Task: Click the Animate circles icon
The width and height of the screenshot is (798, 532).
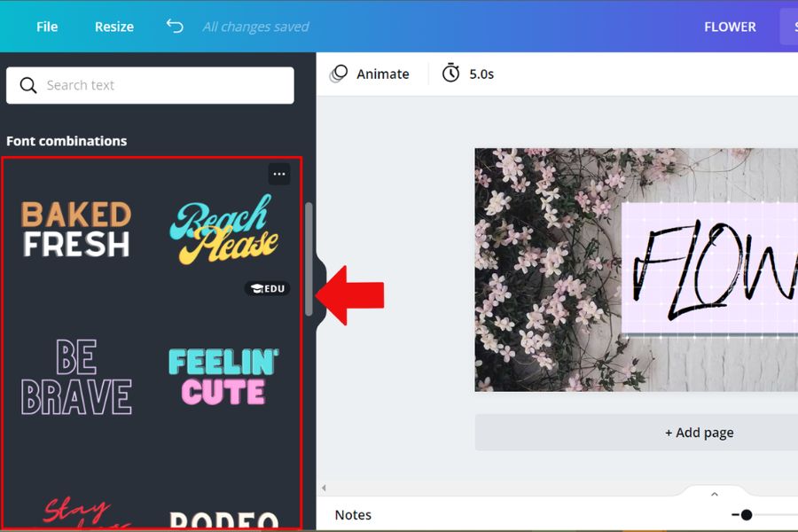Action: tap(339, 74)
